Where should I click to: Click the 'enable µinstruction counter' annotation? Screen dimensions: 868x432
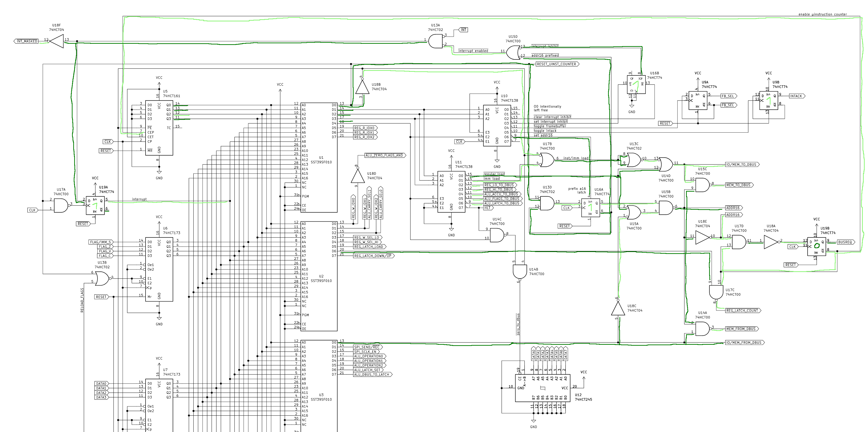click(x=823, y=14)
